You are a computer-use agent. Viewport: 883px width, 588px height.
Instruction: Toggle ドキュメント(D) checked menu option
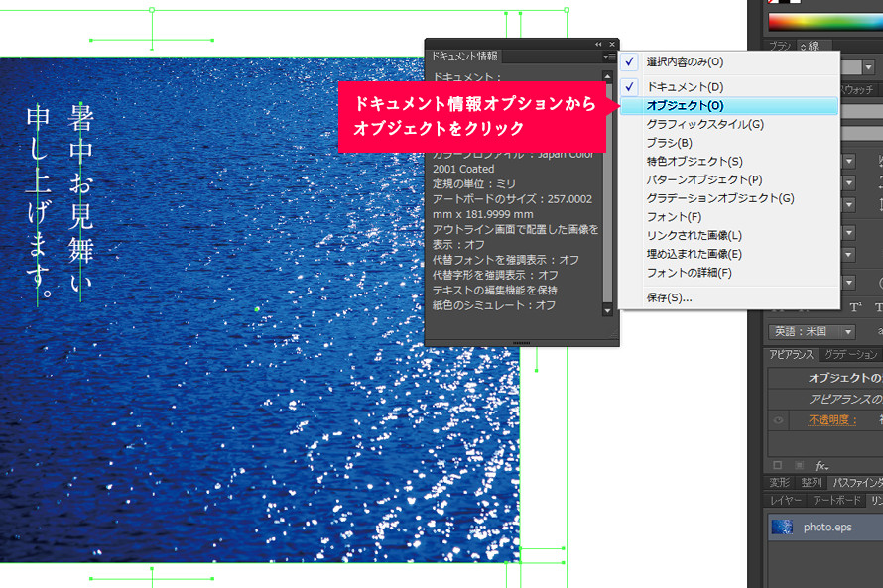[x=729, y=87]
